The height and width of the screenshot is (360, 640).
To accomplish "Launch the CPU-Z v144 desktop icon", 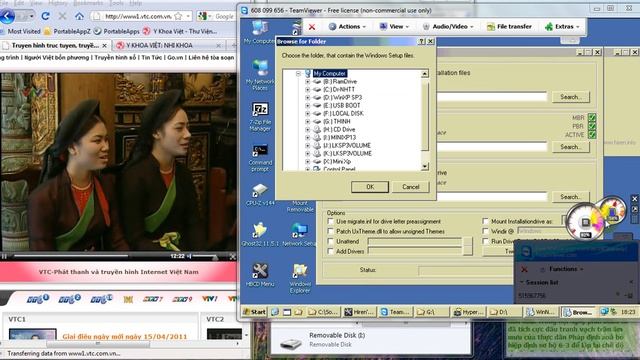I will click(x=260, y=194).
